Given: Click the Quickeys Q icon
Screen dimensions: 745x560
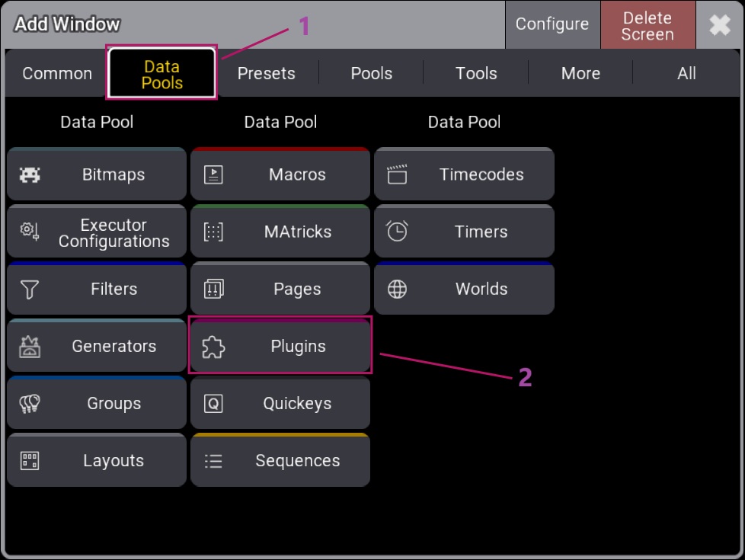Looking at the screenshot, I should point(213,404).
